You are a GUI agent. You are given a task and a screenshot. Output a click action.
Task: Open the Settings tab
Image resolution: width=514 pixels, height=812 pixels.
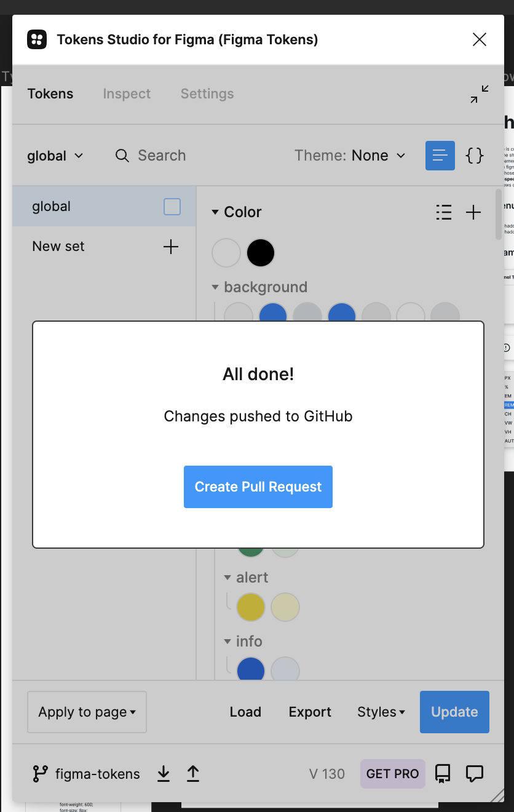[x=207, y=94]
